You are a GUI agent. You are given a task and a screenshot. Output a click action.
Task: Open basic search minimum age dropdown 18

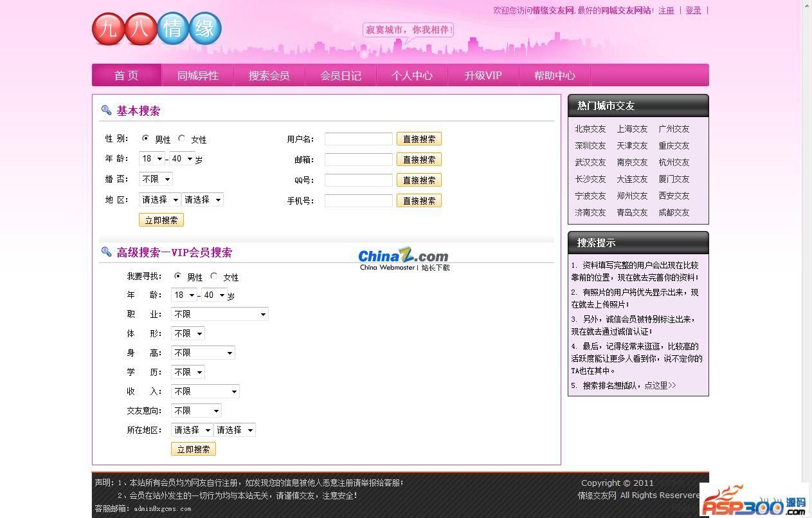pos(152,158)
